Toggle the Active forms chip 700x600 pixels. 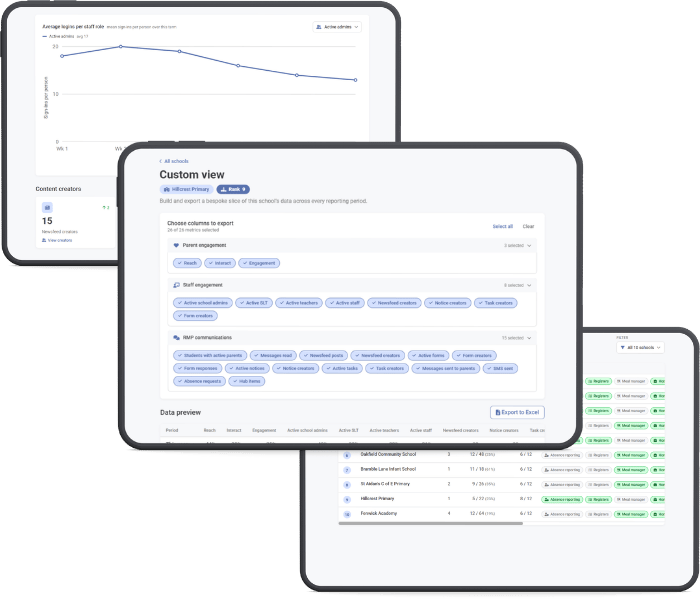tap(429, 356)
